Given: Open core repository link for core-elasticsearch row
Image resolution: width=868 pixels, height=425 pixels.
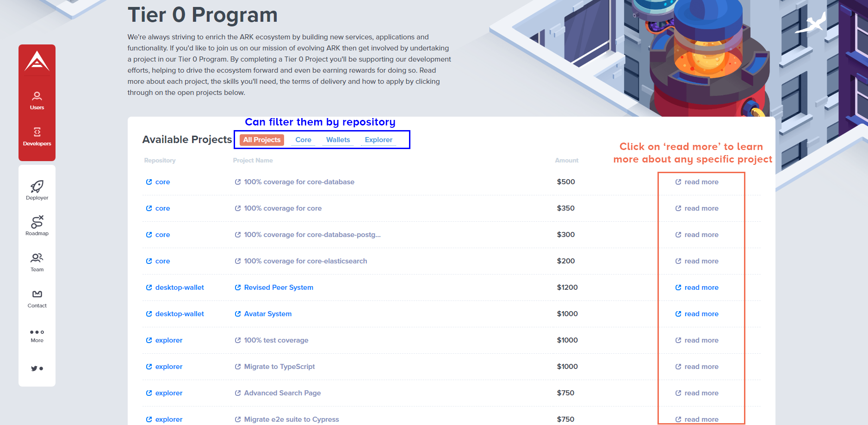Looking at the screenshot, I should pyautogui.click(x=158, y=261).
